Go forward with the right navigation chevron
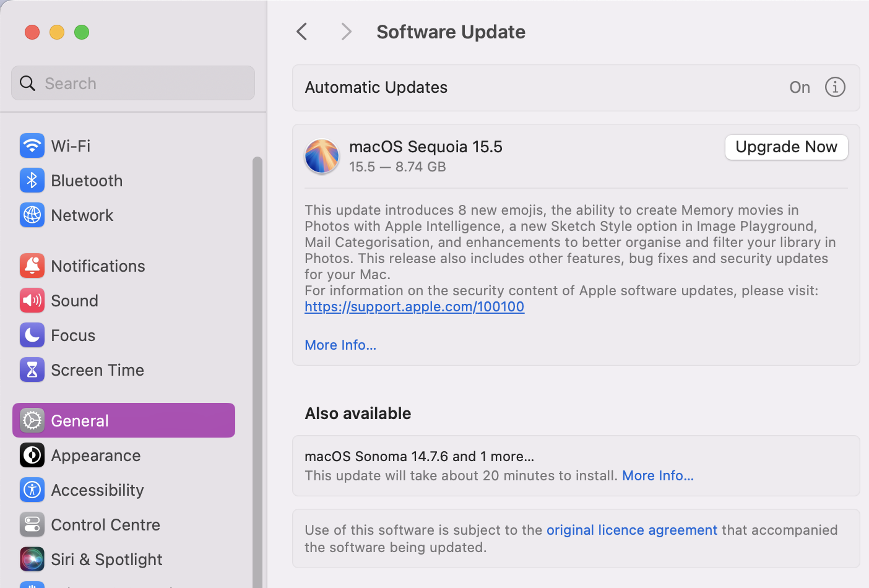 (346, 31)
